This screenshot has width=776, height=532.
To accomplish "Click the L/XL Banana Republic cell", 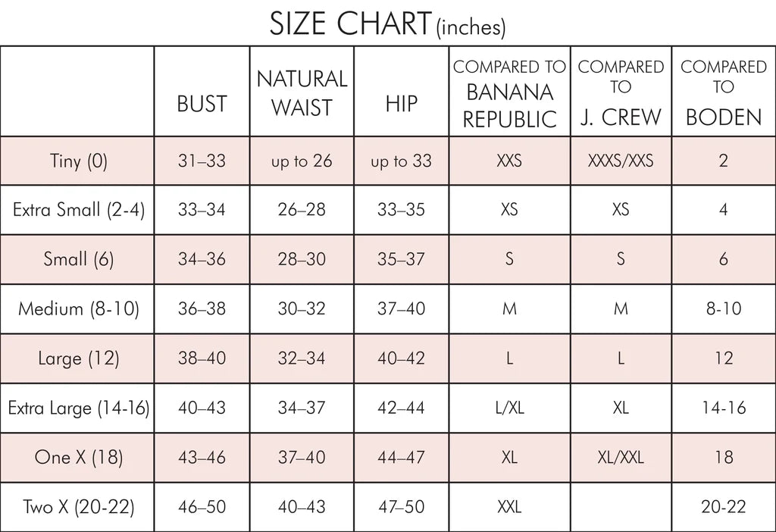I will click(509, 408).
